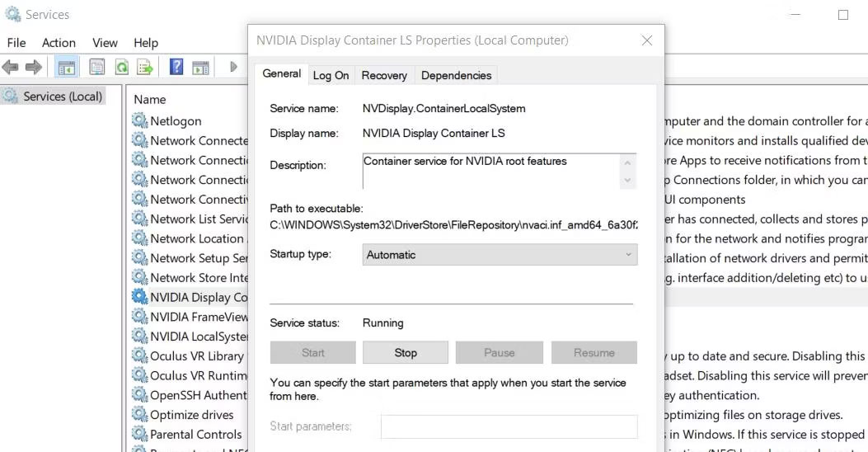Click the gear icon of Parental Controls row
868x452 pixels.
tap(139, 435)
